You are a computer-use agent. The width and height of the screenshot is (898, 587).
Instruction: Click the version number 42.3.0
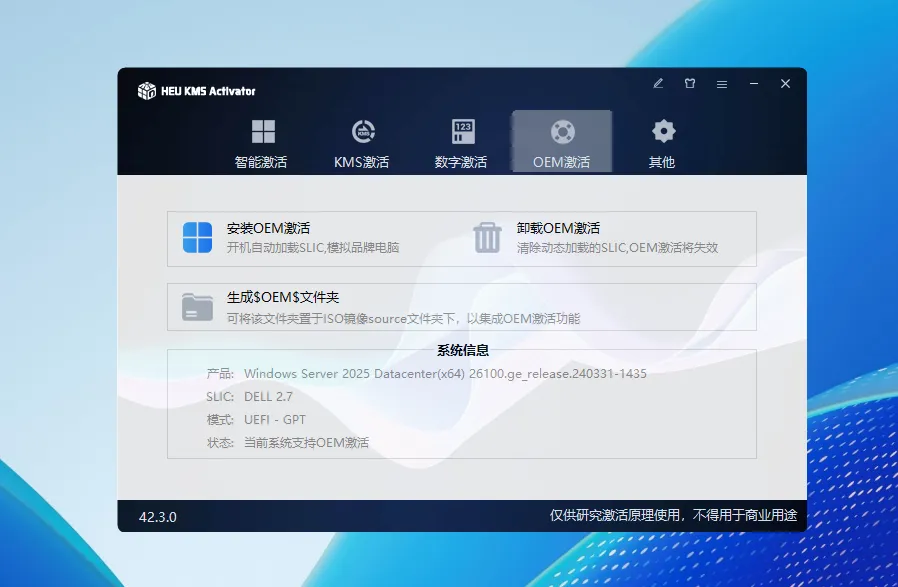158,517
